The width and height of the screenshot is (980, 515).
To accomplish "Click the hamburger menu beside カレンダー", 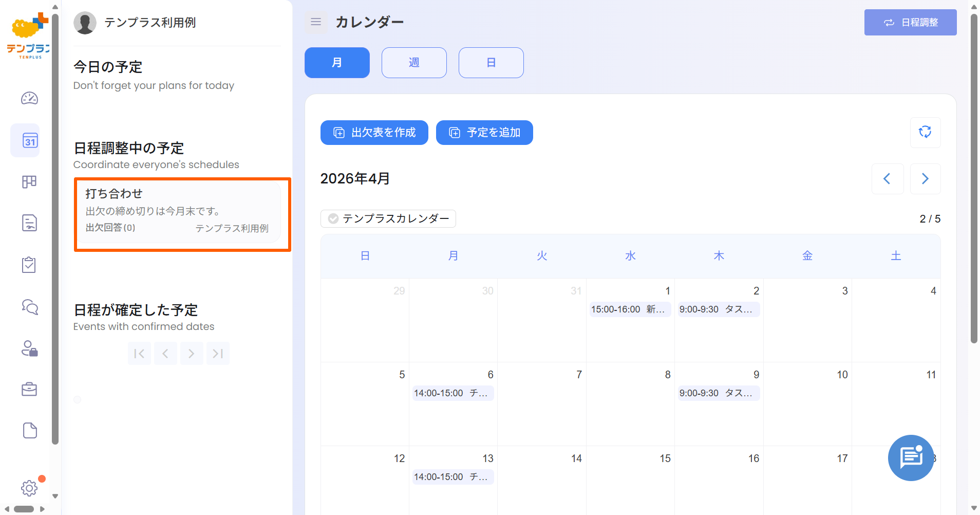I will (x=315, y=22).
